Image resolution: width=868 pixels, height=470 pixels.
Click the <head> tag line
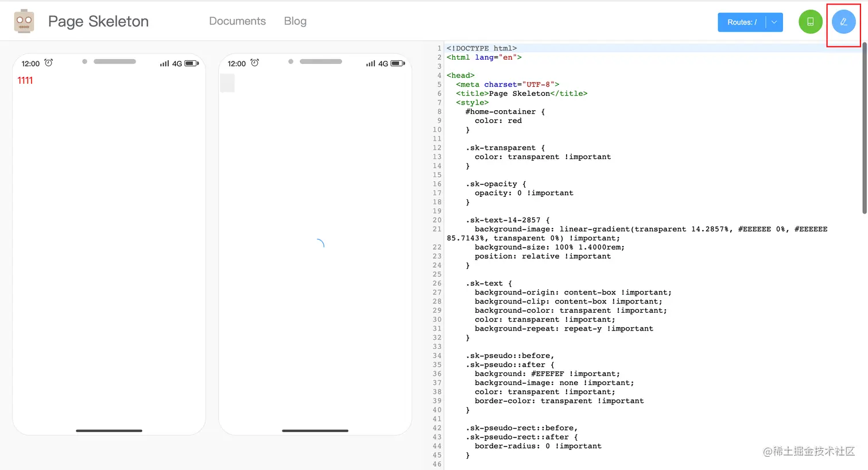460,75
